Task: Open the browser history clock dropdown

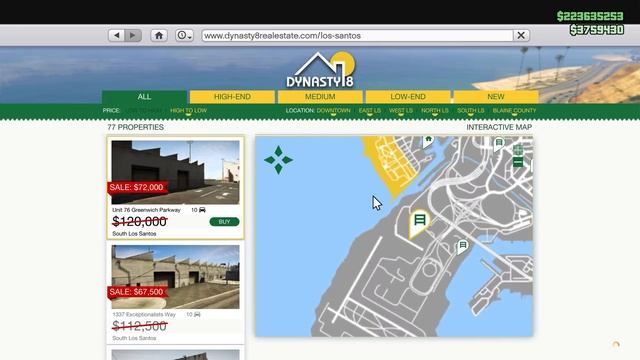Action: click(x=184, y=36)
